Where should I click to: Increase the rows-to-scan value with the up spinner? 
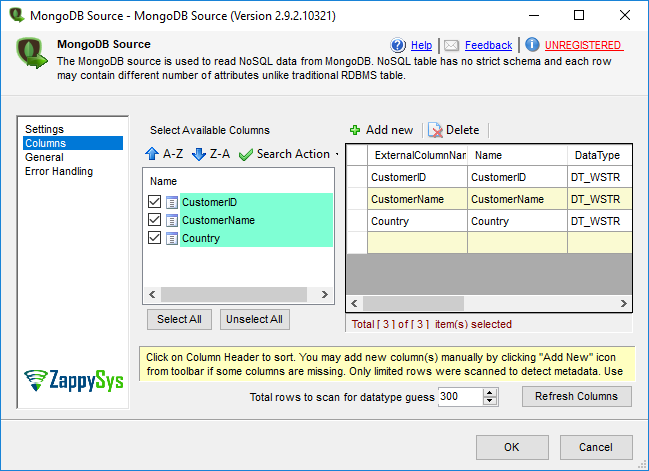click(490, 393)
